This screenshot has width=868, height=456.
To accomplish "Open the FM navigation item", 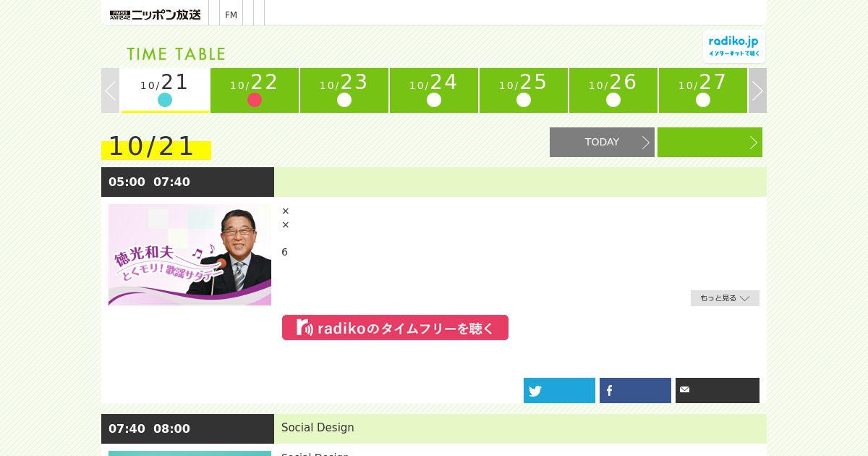I will coord(231,14).
